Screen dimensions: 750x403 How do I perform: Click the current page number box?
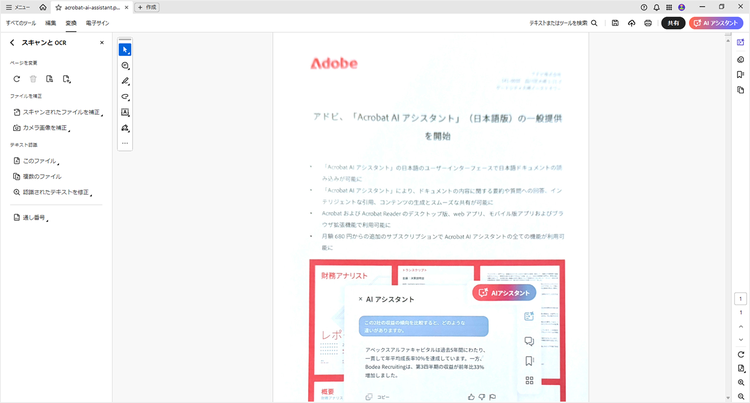click(740, 299)
